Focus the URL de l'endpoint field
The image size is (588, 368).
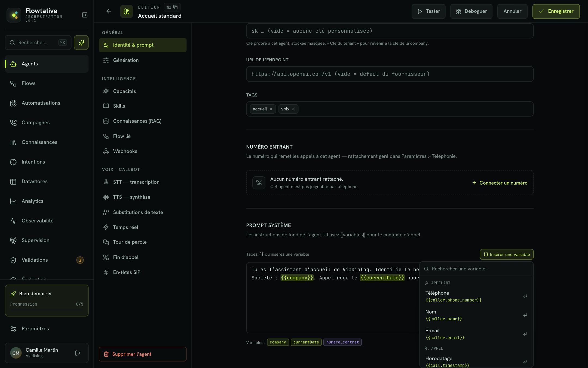pyautogui.click(x=390, y=74)
